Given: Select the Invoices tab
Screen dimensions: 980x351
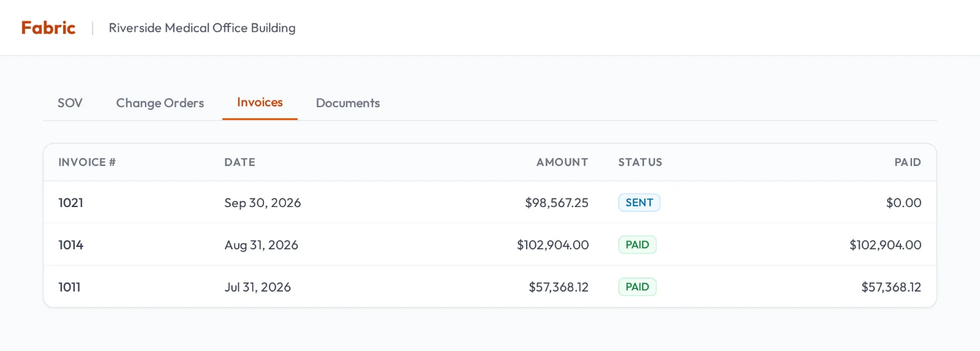Looking at the screenshot, I should click(260, 102).
